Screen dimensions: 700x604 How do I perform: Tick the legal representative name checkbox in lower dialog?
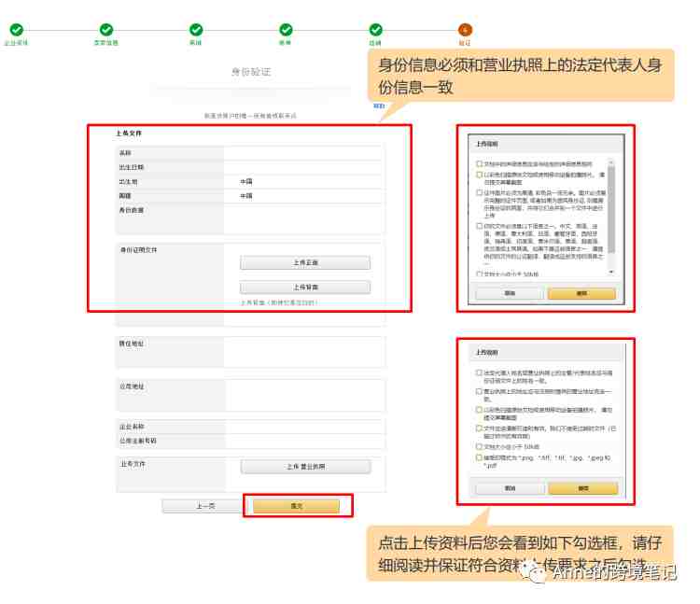479,372
